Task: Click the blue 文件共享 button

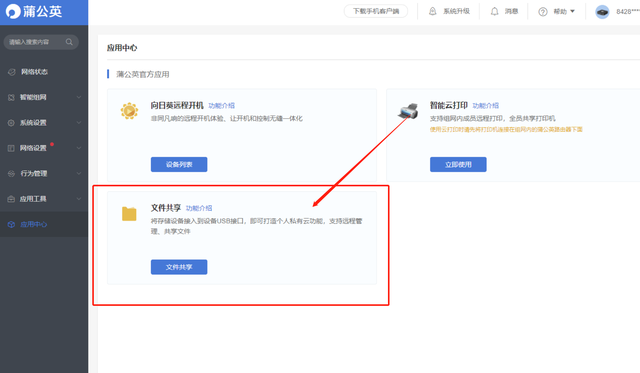Action: point(179,267)
